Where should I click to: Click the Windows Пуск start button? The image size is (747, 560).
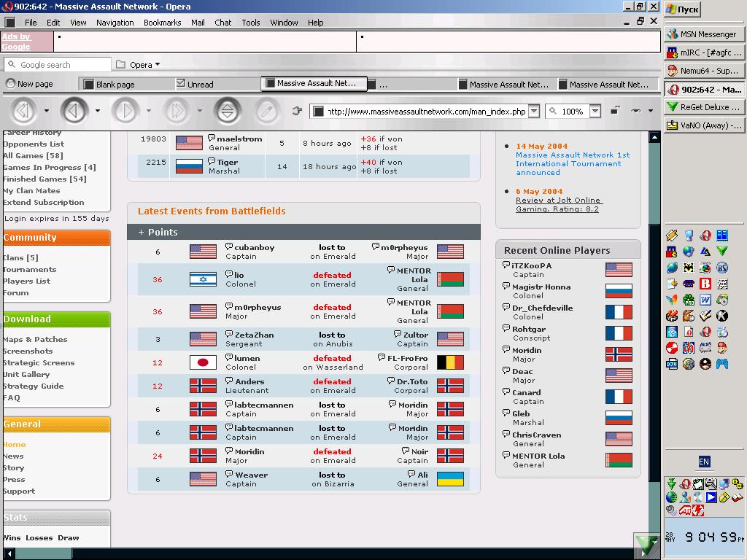(682, 9)
